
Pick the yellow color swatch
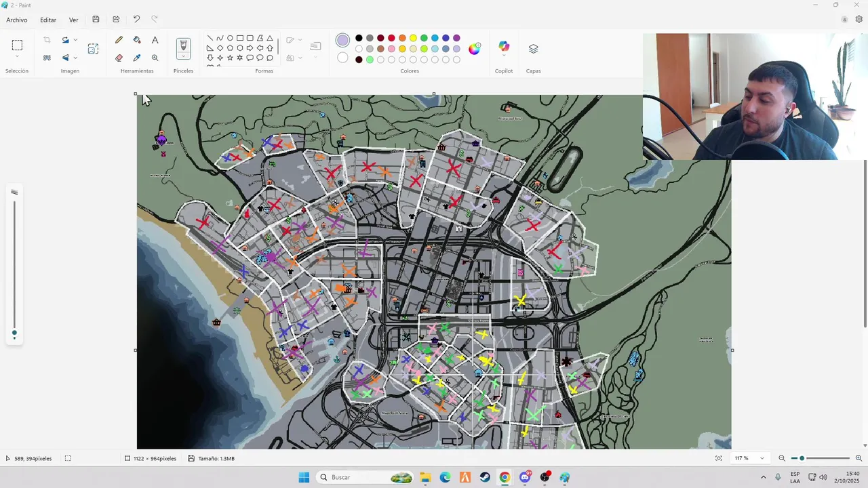point(413,38)
